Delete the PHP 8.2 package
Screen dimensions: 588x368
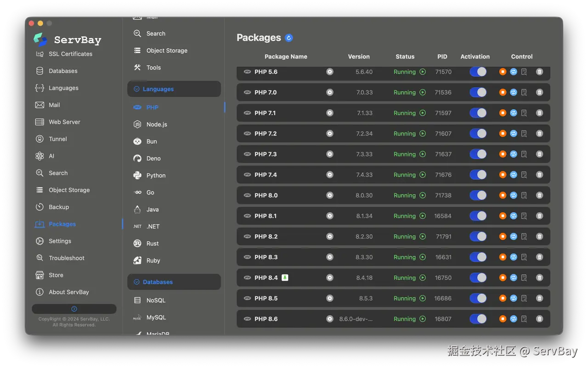click(x=539, y=237)
